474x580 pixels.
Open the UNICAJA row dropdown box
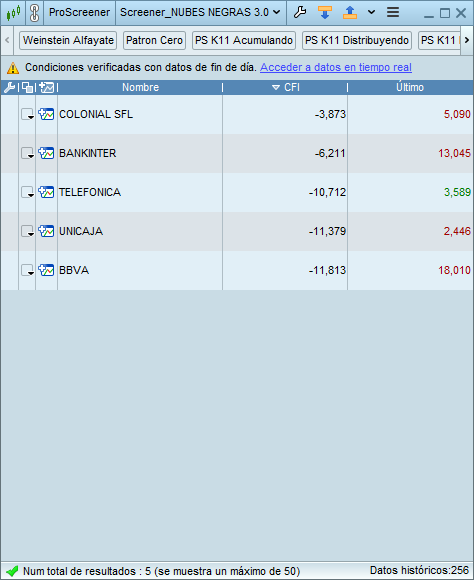27,232
